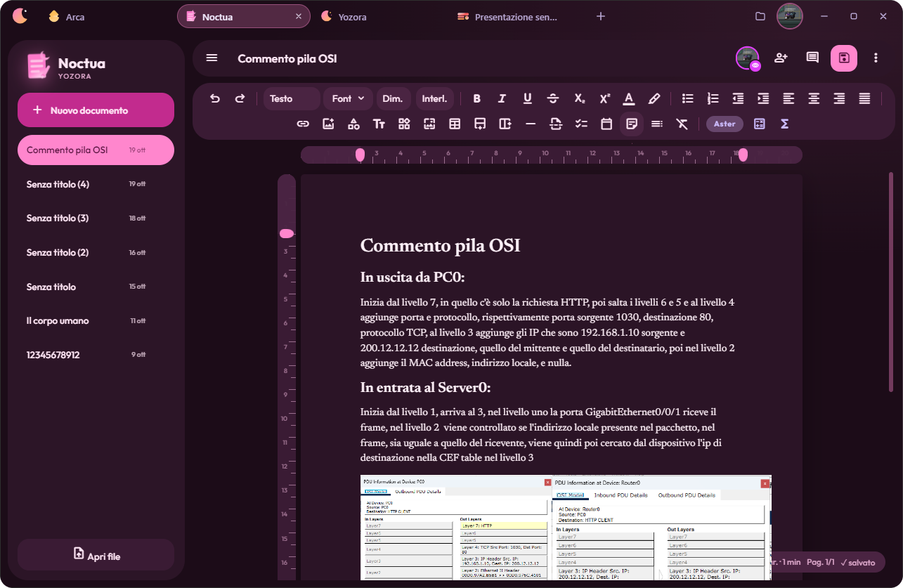Toggle subscript formatting
903x588 pixels.
[579, 99]
